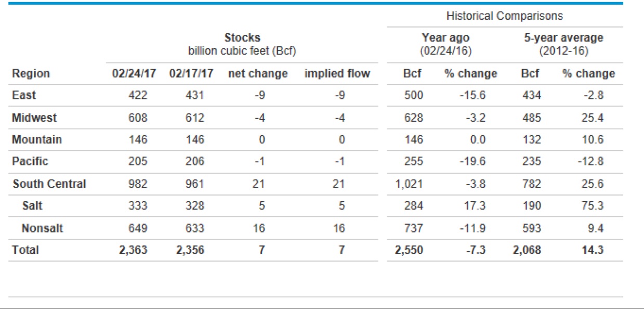
Task: Click the Nonsalt sub-region label
Action: point(43,228)
